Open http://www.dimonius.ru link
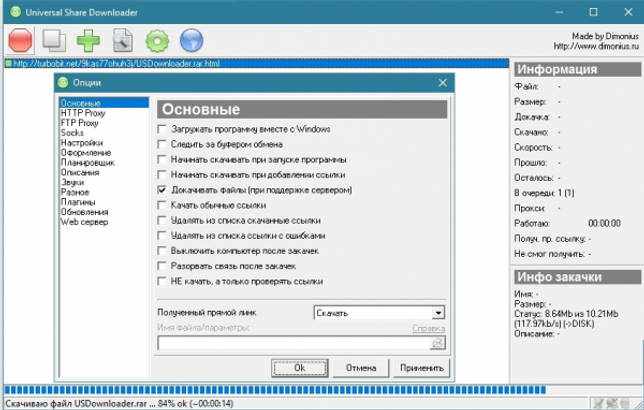Screen dimensions: 644x410 pos(596,46)
